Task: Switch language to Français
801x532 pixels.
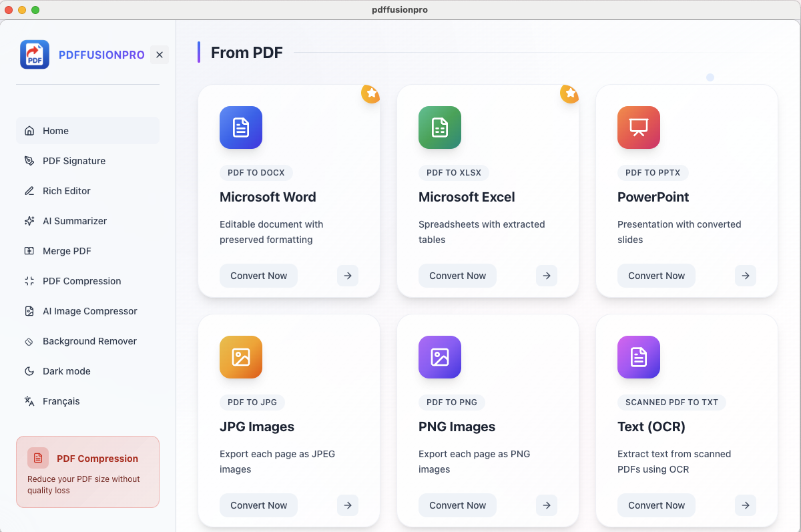Action: tap(61, 401)
